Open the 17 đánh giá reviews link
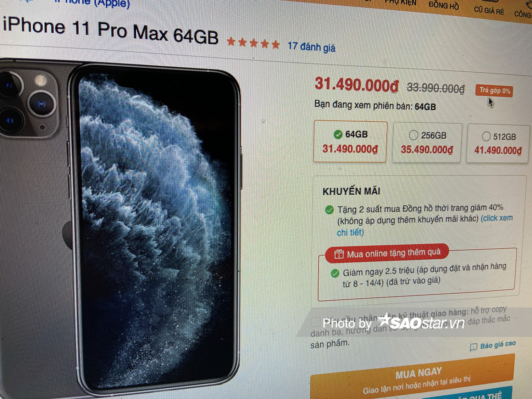 [x=311, y=46]
